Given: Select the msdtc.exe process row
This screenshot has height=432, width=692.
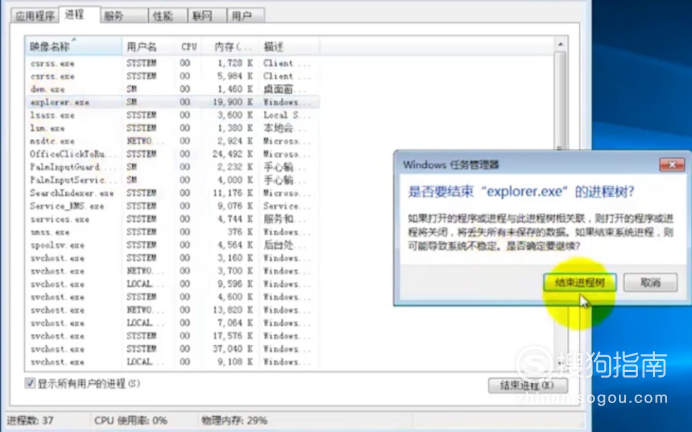Looking at the screenshot, I should point(172,141).
